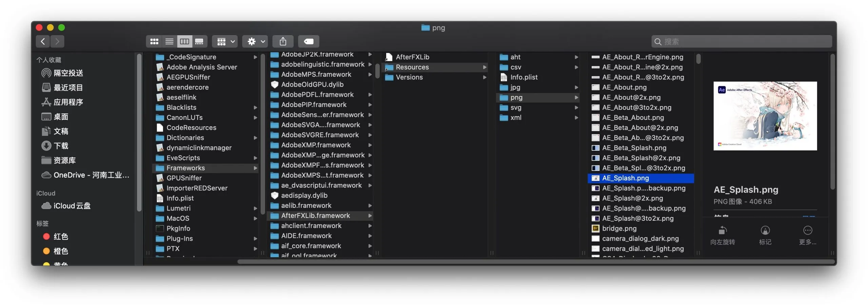This screenshot has height=307, width=868.
Task: Open Recents (最近项目) in sidebar
Action: pos(62,88)
